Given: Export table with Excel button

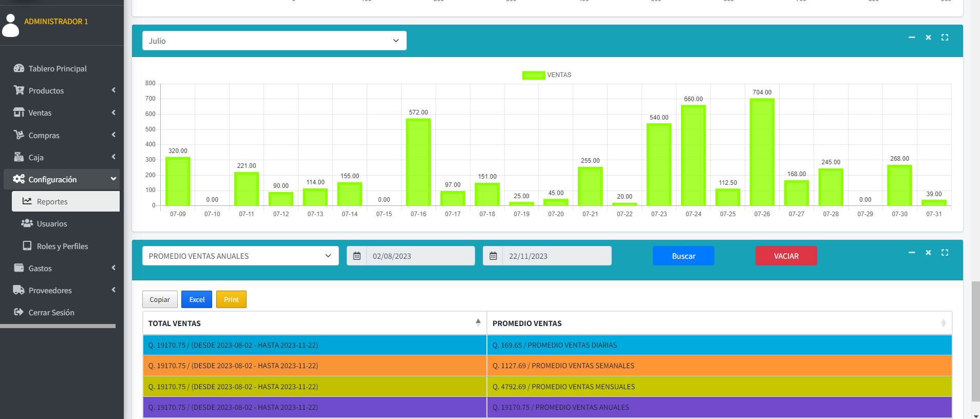Looking at the screenshot, I should (x=197, y=299).
